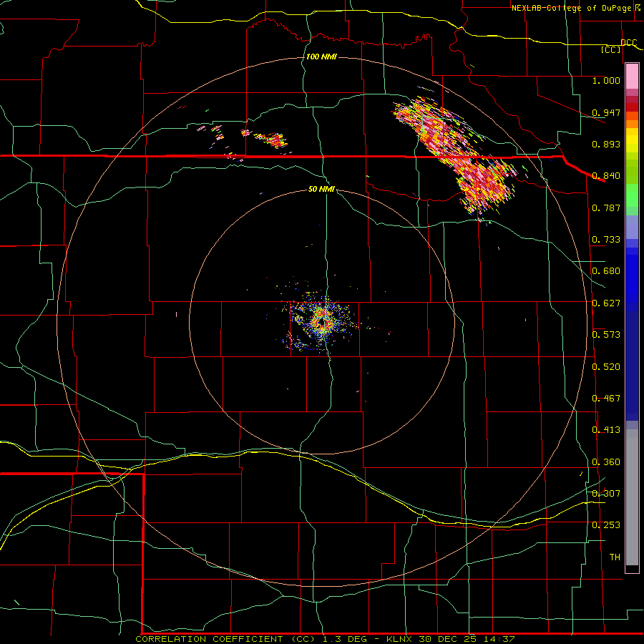Select the 0.253 scale value
The width and height of the screenshot is (644, 644).
(x=606, y=525)
